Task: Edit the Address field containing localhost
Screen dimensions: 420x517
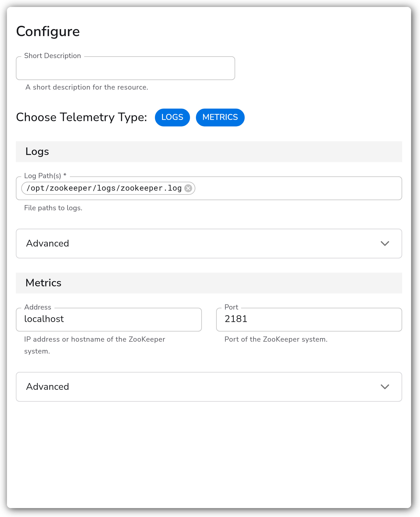Action: (109, 319)
